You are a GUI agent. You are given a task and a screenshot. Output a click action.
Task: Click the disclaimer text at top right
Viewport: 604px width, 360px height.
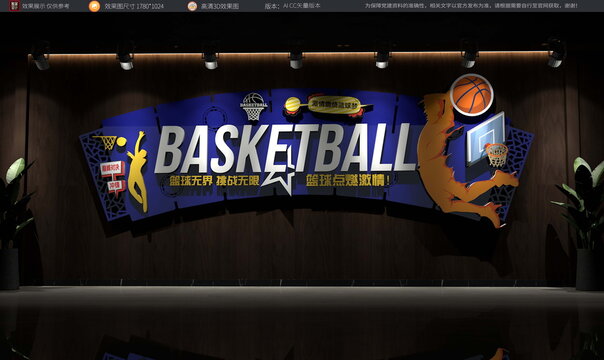pos(471,6)
